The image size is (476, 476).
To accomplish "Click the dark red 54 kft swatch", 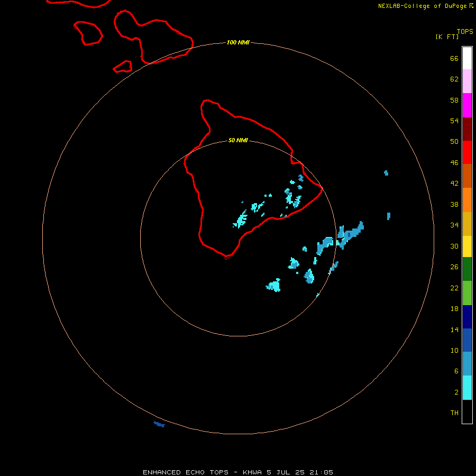I will (467, 129).
